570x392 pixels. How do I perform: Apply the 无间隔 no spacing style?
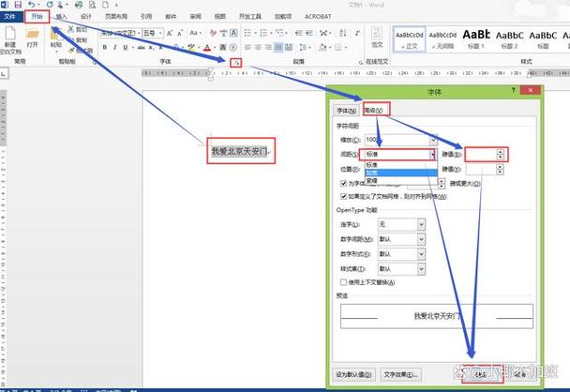(442, 39)
